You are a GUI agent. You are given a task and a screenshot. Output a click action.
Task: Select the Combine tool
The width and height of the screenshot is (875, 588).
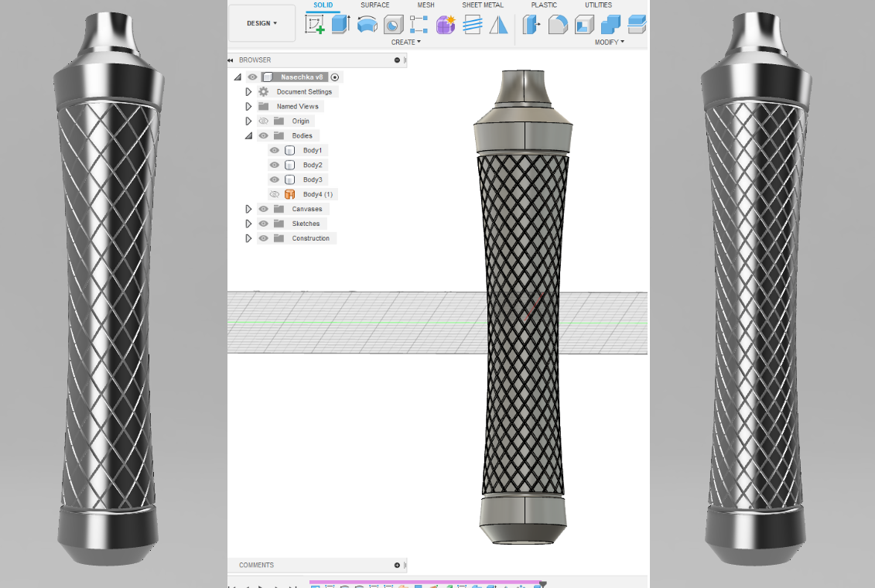pyautogui.click(x=610, y=25)
